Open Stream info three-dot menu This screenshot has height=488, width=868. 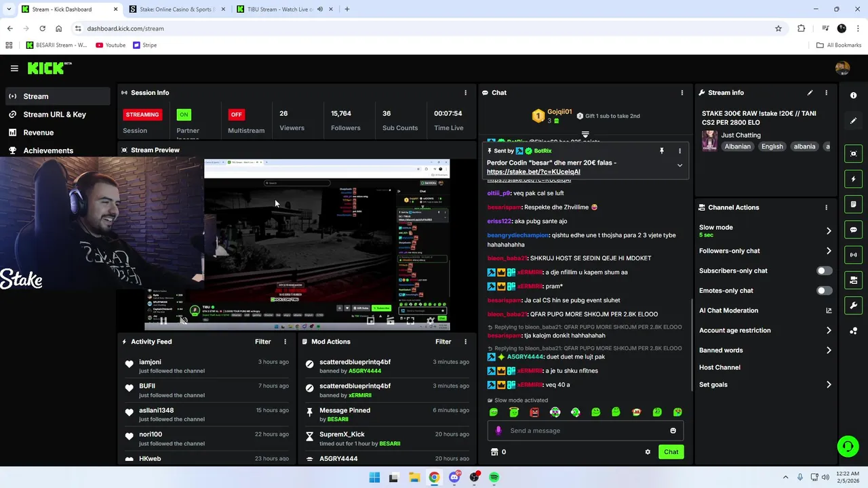(826, 93)
